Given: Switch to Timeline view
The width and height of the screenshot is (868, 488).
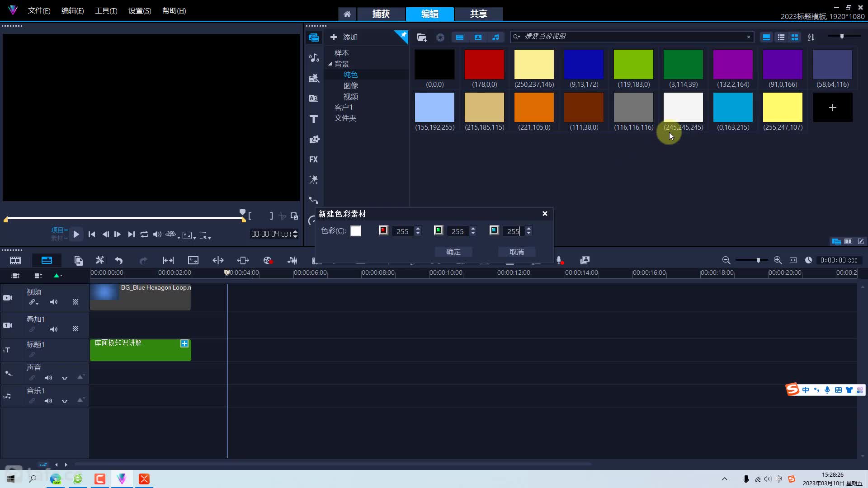Looking at the screenshot, I should [x=47, y=260].
